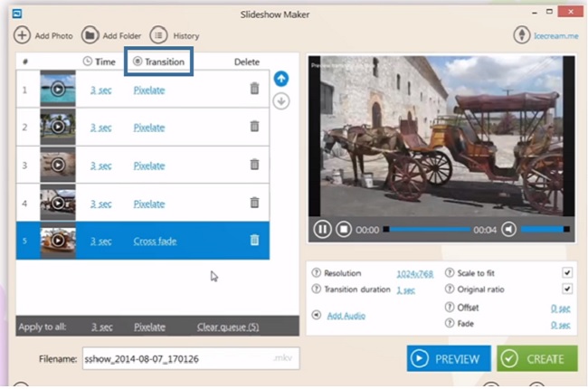Set Apply to all Pixelate transition
This screenshot has height=389, width=588.
pyautogui.click(x=149, y=327)
